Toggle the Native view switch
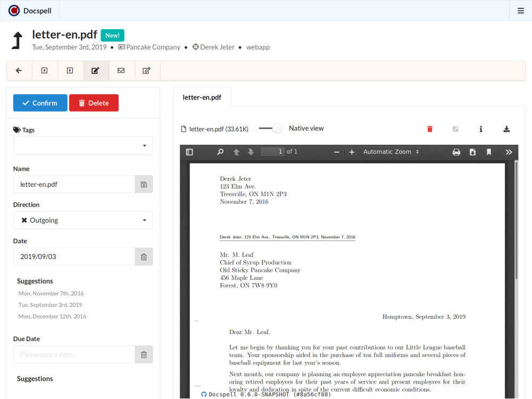This screenshot has width=532, height=399. (x=271, y=128)
